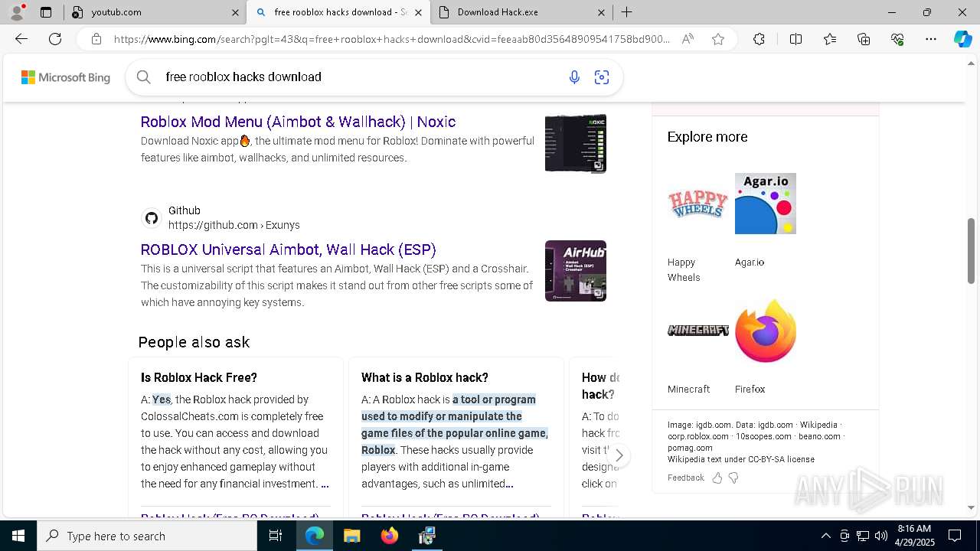
Task: Open the What is a Roblox hack question
Action: (x=425, y=377)
